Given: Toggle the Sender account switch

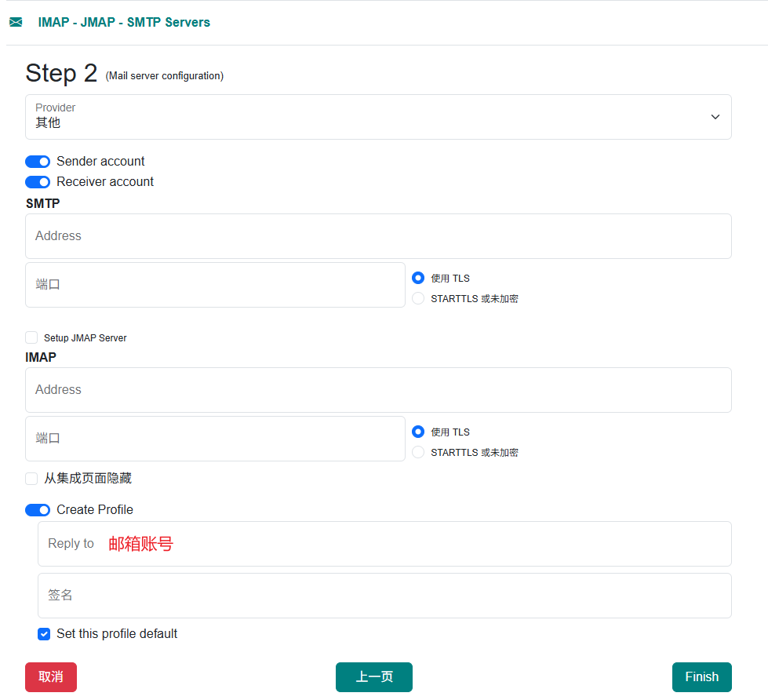Looking at the screenshot, I should 37,161.
